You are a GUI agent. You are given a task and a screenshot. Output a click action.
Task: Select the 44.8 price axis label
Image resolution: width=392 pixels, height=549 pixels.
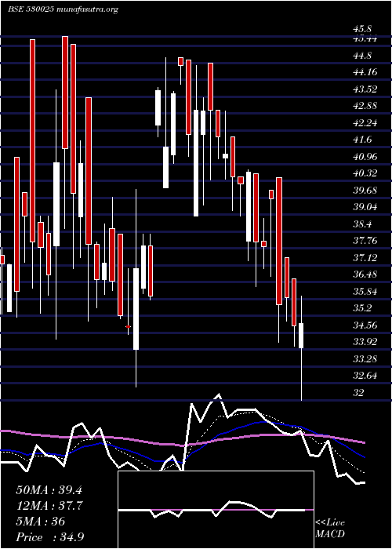362,56
